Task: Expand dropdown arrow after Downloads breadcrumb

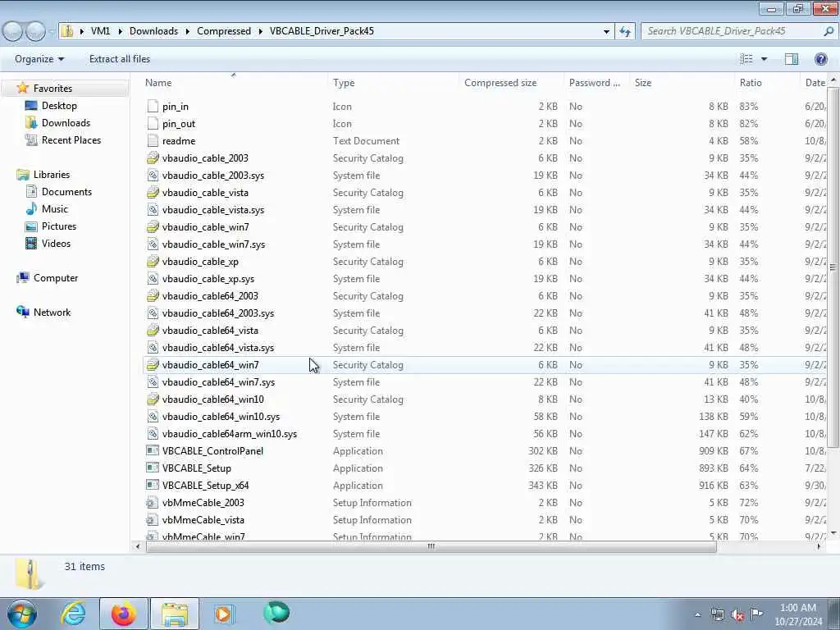Action: coord(188,31)
